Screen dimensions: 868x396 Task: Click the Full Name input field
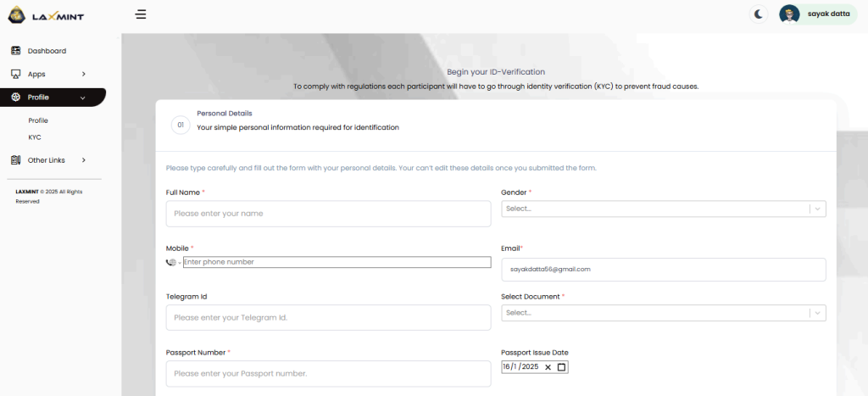[x=328, y=214]
